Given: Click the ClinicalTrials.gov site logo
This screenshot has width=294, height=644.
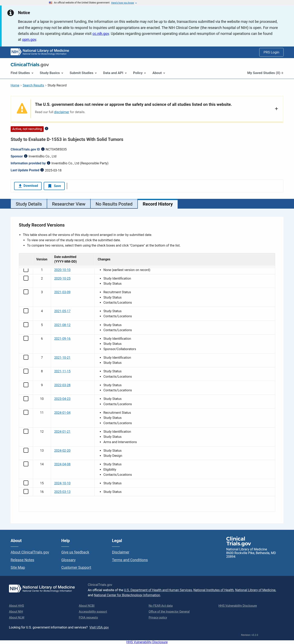Looking at the screenshot, I should [30, 64].
